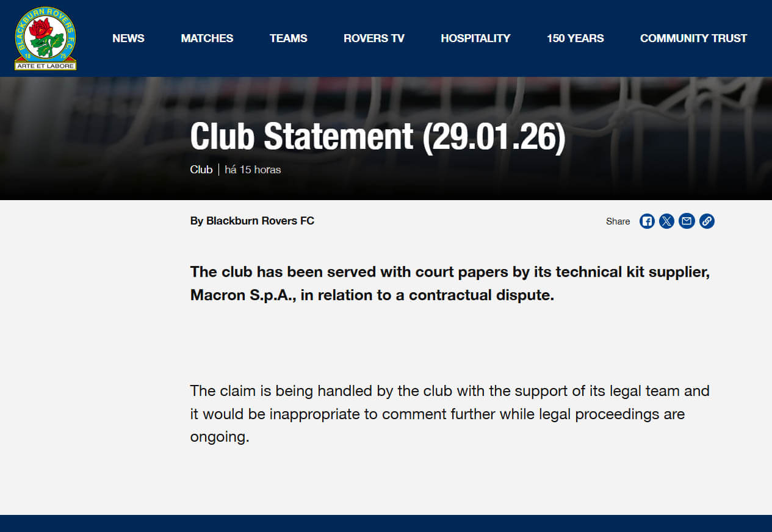Screen dimensions: 772x532
Task: Visit the 150 Years section
Action: pos(575,38)
